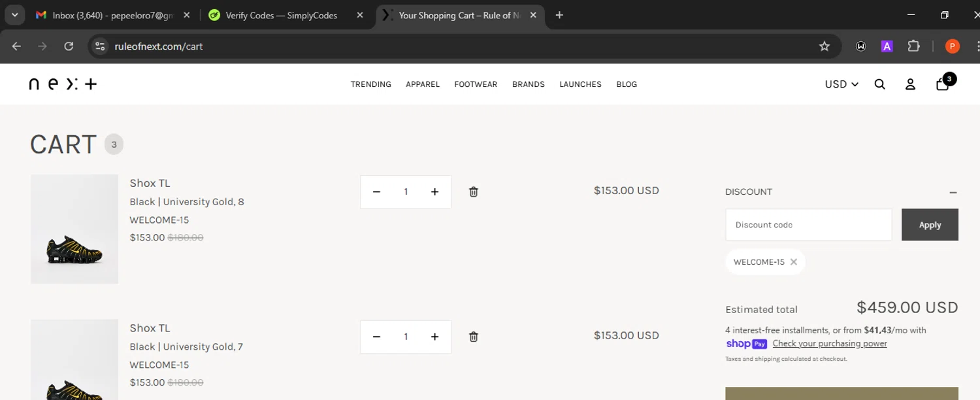The width and height of the screenshot is (980, 400).
Task: Open the FOOTWEAR menu
Action: click(476, 84)
